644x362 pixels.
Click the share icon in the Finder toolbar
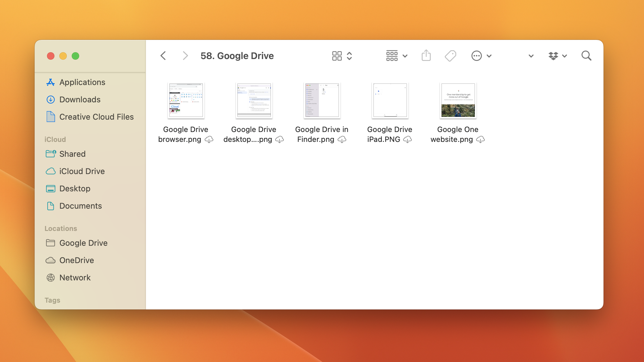pos(426,55)
